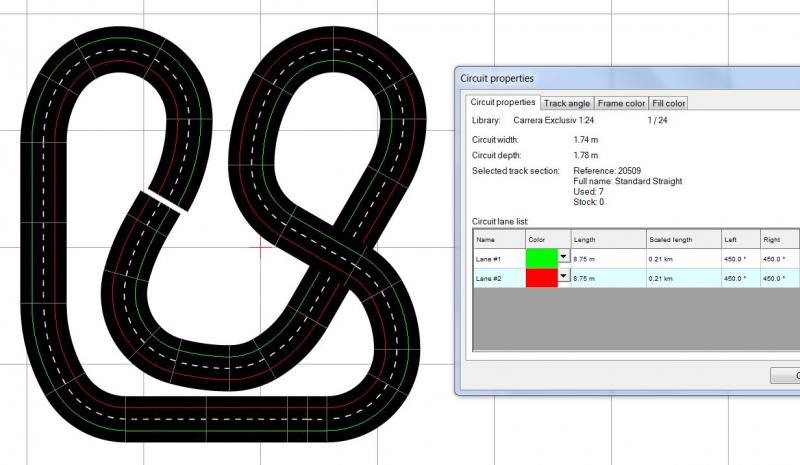The image size is (800, 465).
Task: Select the Lane #1 row name cell
Action: (498, 258)
